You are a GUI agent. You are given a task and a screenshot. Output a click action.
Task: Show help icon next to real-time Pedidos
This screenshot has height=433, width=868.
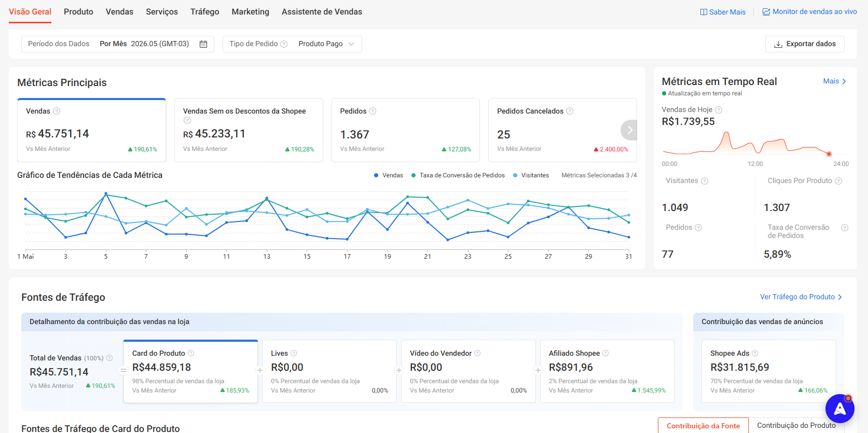tap(698, 228)
